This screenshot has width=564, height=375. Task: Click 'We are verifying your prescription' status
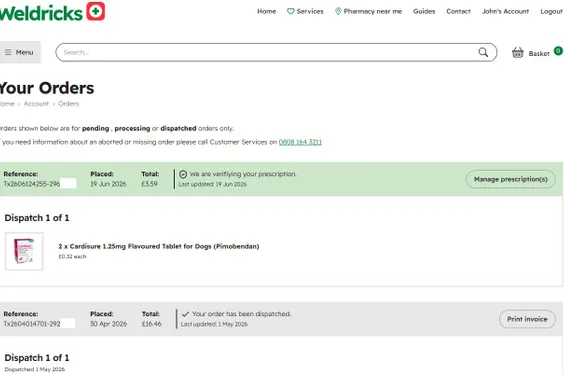pyautogui.click(x=243, y=174)
